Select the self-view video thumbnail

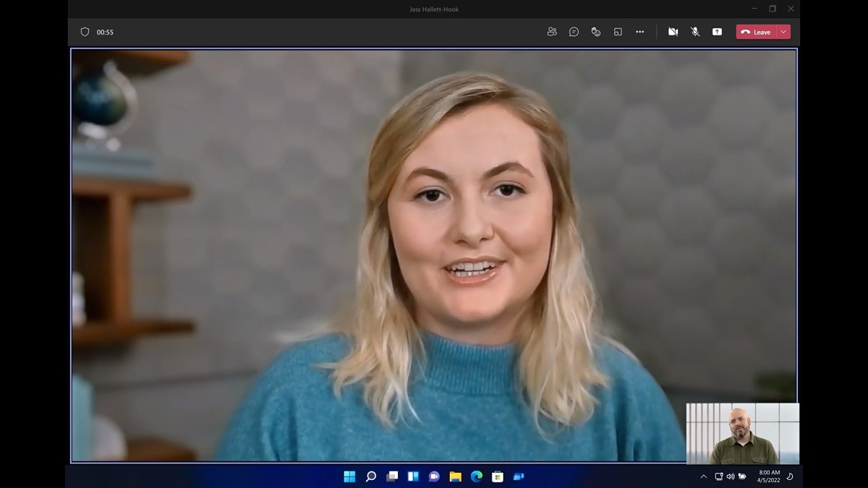click(742, 433)
